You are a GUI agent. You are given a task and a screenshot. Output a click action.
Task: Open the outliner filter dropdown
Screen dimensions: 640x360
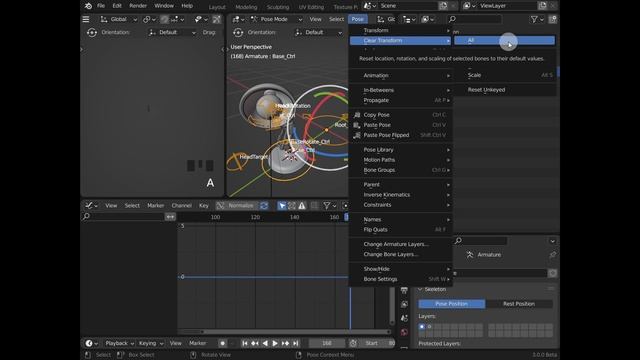(537, 19)
